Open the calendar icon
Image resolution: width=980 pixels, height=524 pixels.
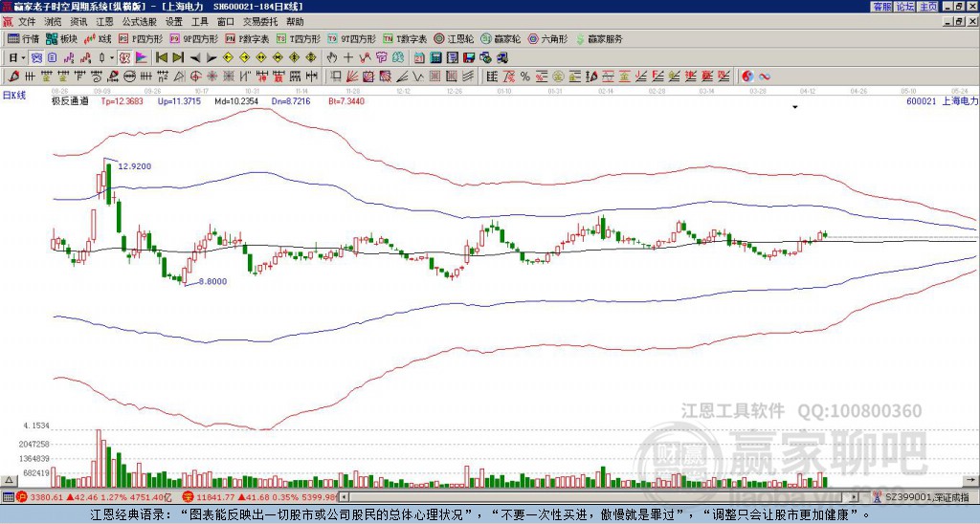tap(419, 58)
